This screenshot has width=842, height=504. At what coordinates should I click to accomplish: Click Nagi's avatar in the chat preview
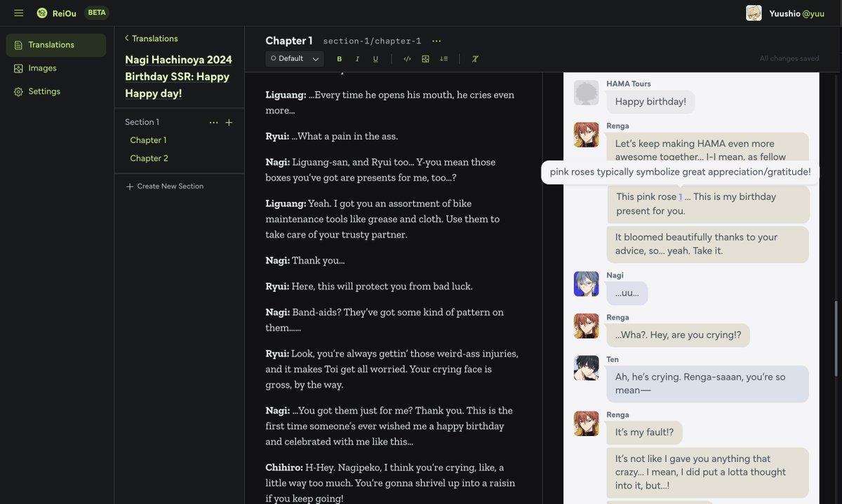tap(587, 284)
